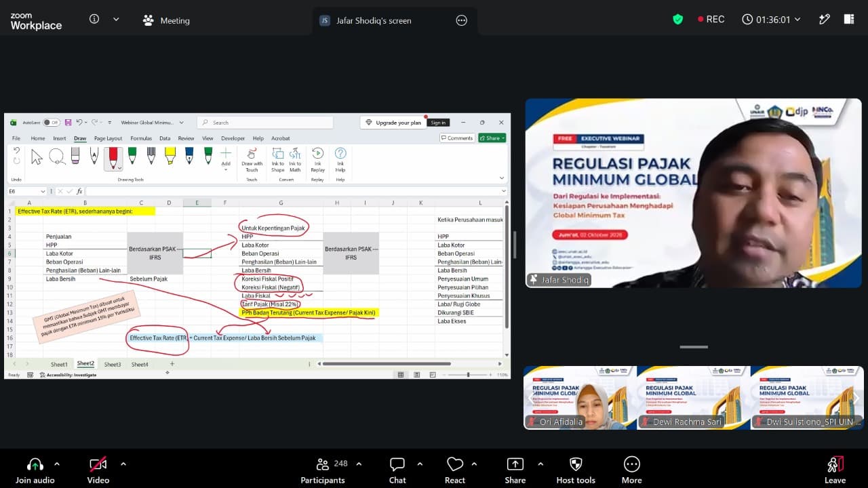
Task: Adjust the Excel zoom slider handle
Action: tap(468, 375)
